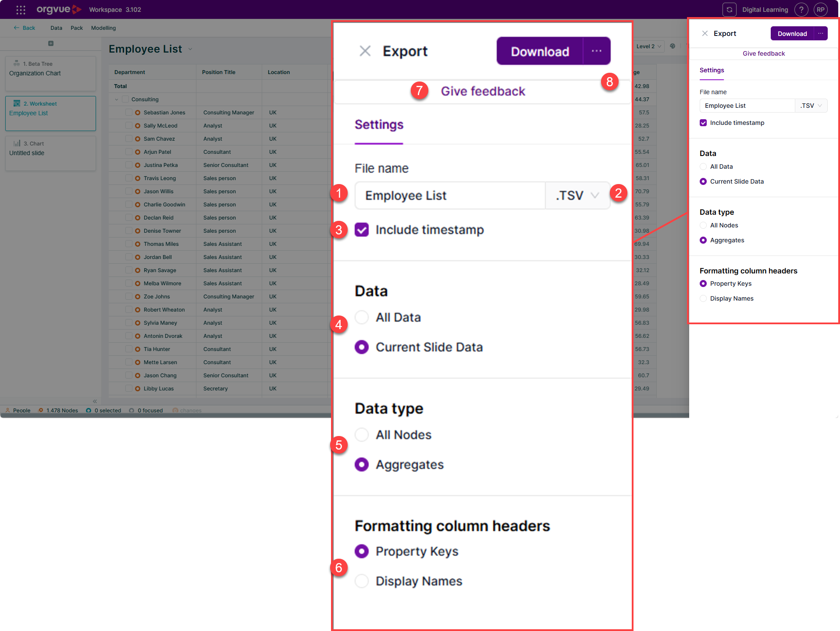Screen dimensions: 840x631
Task: Open the help question mark icon
Action: 801,10
